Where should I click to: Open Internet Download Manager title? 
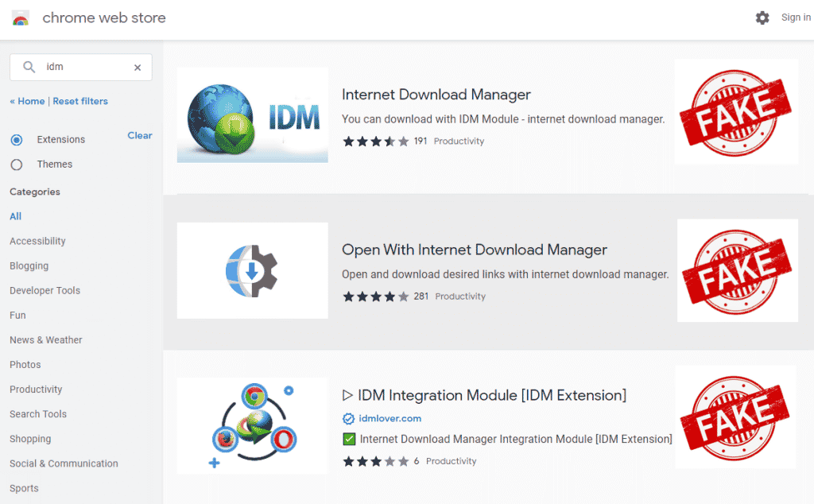point(436,95)
